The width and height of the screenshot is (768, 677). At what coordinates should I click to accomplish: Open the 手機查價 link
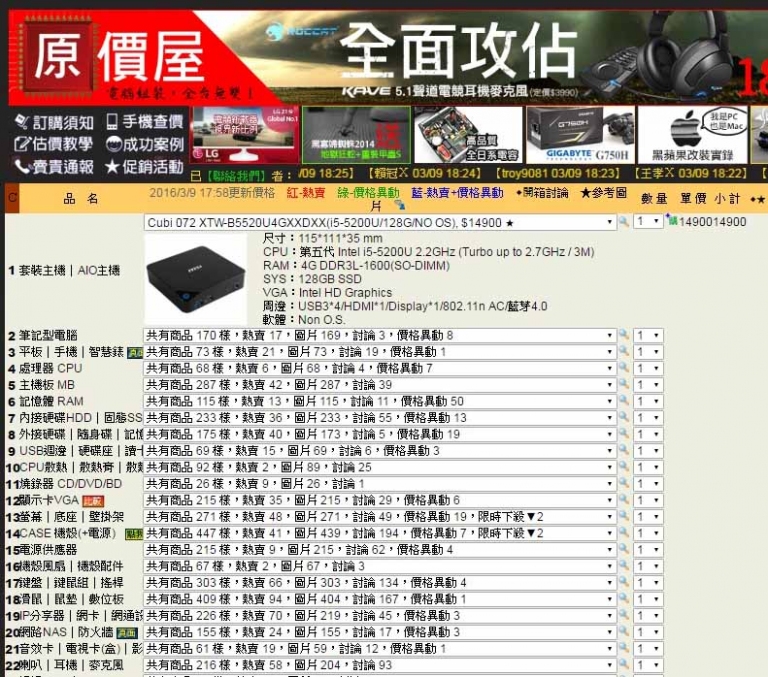(x=145, y=121)
